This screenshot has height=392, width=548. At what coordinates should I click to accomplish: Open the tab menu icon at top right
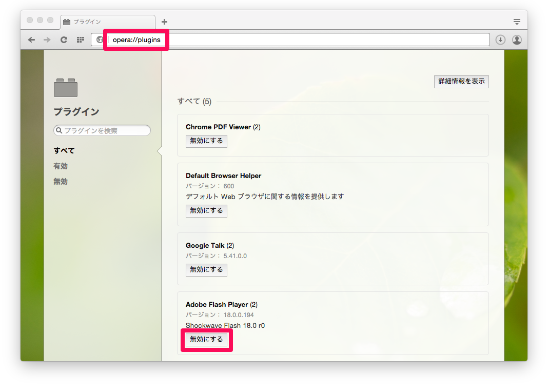[x=517, y=22]
